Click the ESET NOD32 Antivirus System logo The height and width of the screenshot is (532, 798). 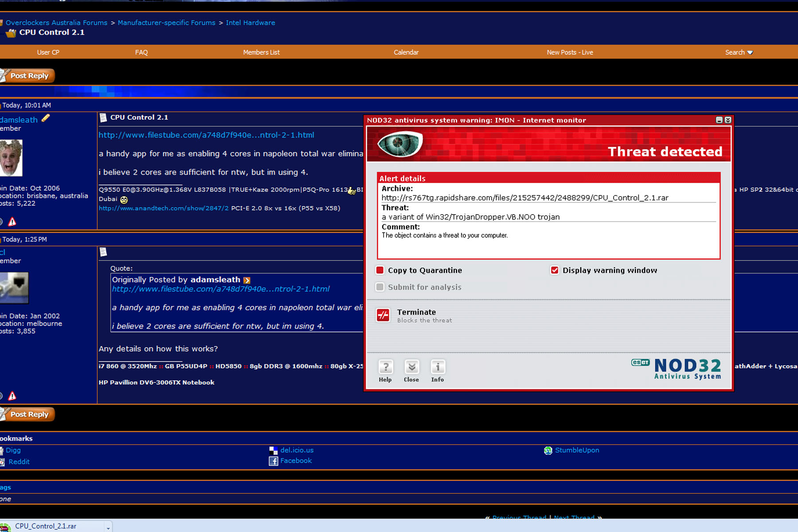pos(677,369)
